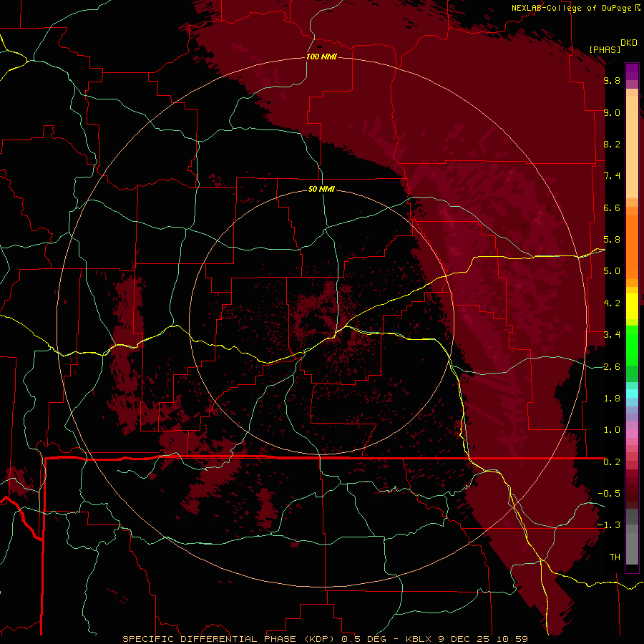Image resolution: width=644 pixels, height=644 pixels.
Task: Click the 100 NMI range ring label
Action: click(x=321, y=57)
